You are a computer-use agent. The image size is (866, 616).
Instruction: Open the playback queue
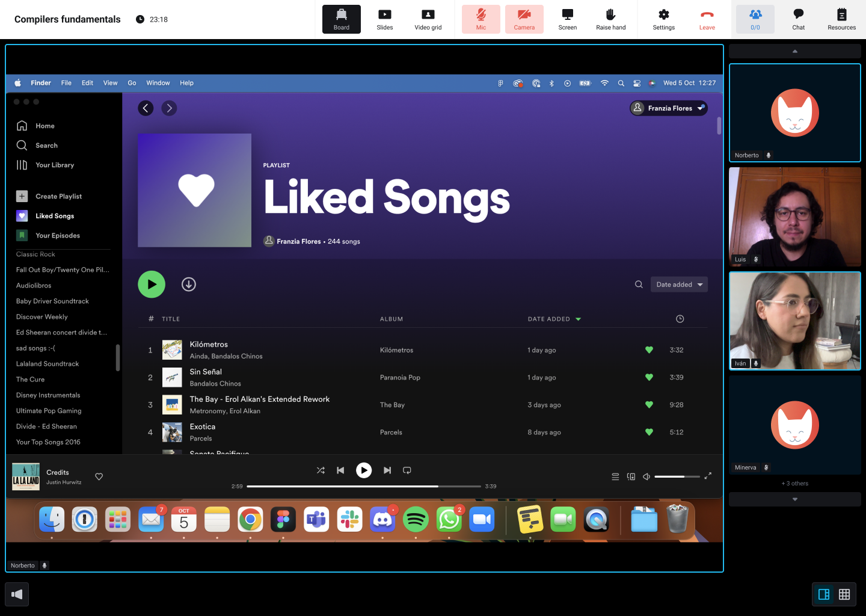coord(615,476)
